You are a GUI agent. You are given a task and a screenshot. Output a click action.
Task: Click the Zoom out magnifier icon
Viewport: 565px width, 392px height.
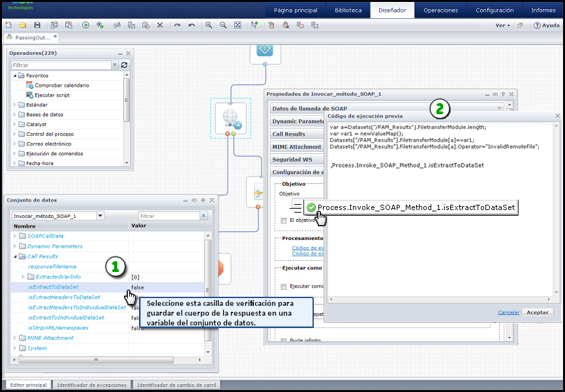click(x=223, y=25)
